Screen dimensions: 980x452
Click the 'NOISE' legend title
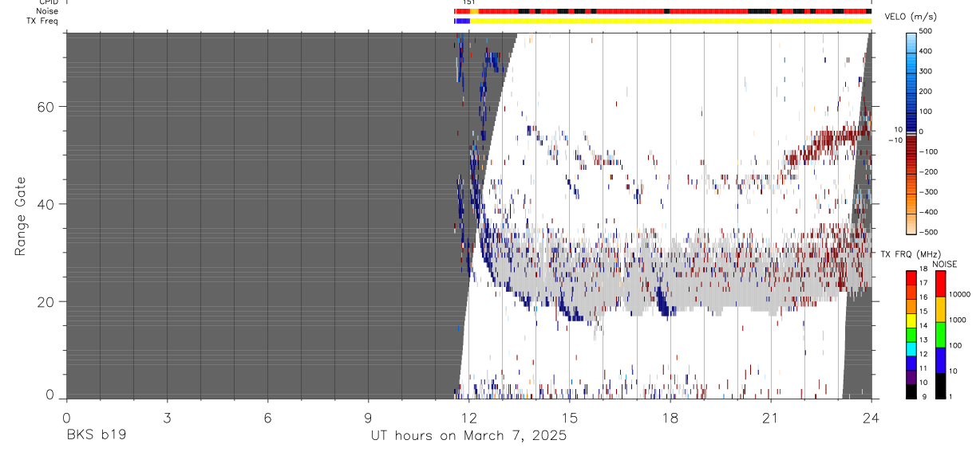945,264
